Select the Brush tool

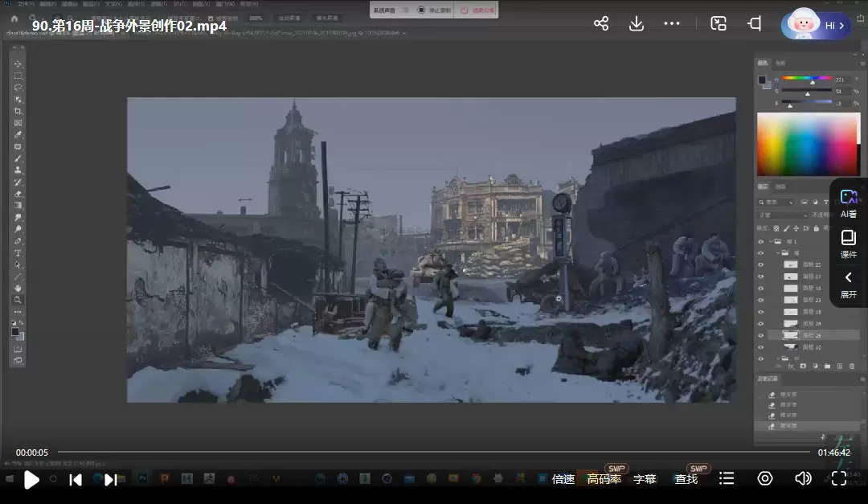[x=18, y=158]
